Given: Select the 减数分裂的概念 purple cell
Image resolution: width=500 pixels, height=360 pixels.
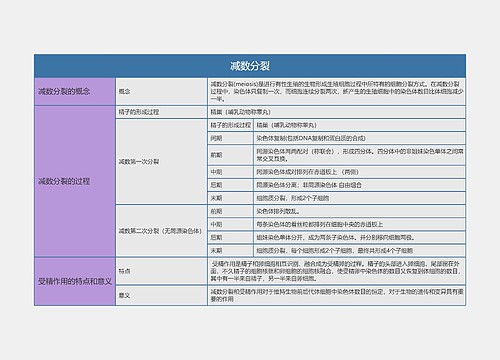Looking at the screenshot, I should (75, 92).
